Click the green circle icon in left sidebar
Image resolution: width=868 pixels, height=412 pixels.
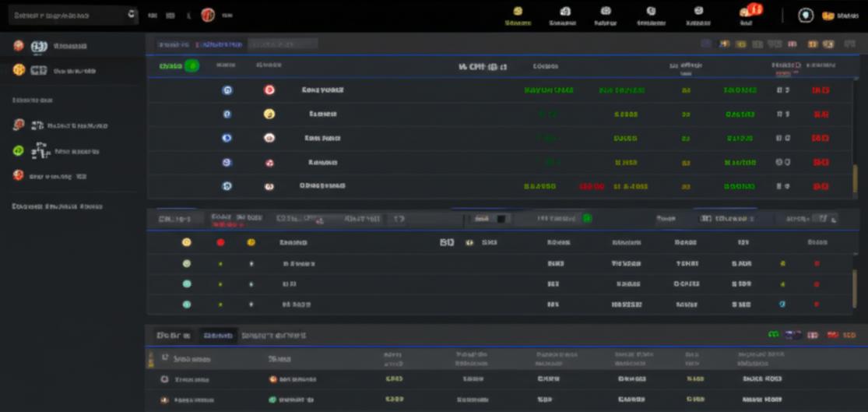click(x=18, y=151)
